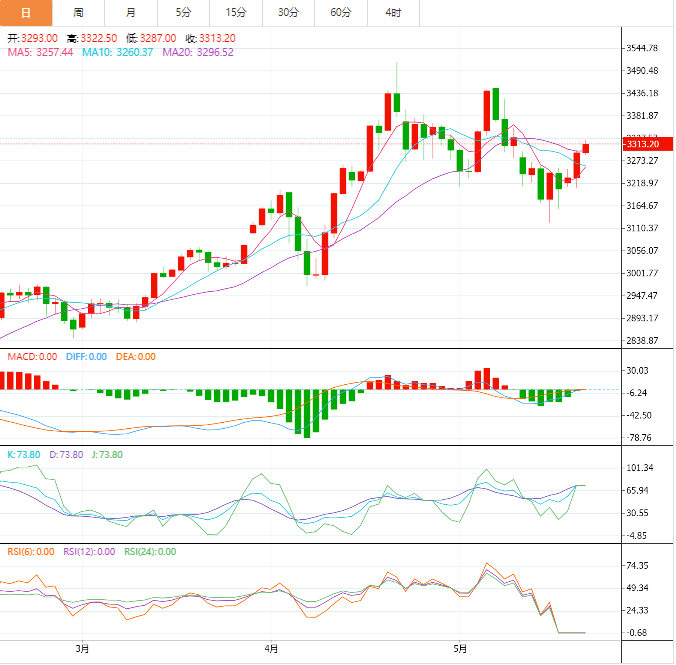
Task: Switch to the 4时 timeframe tab
Action: coord(393,13)
